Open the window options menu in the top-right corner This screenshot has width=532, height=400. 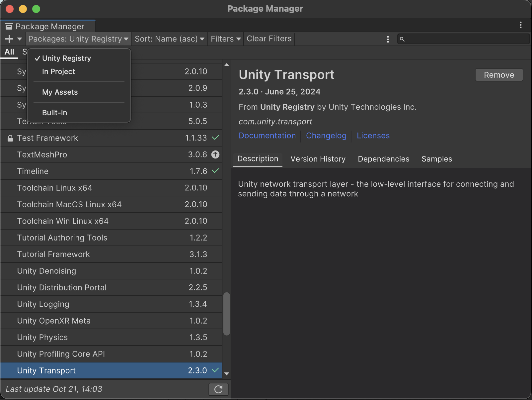(520, 25)
